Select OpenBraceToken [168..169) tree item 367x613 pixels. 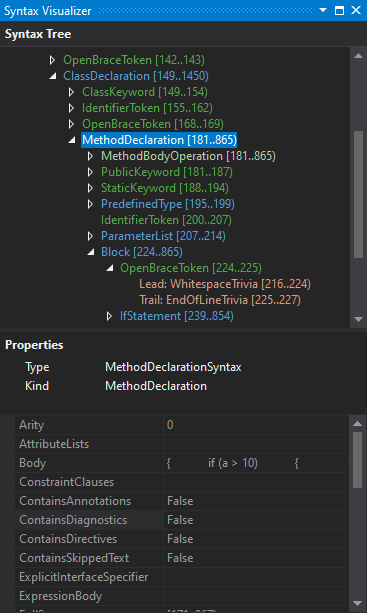click(x=152, y=124)
